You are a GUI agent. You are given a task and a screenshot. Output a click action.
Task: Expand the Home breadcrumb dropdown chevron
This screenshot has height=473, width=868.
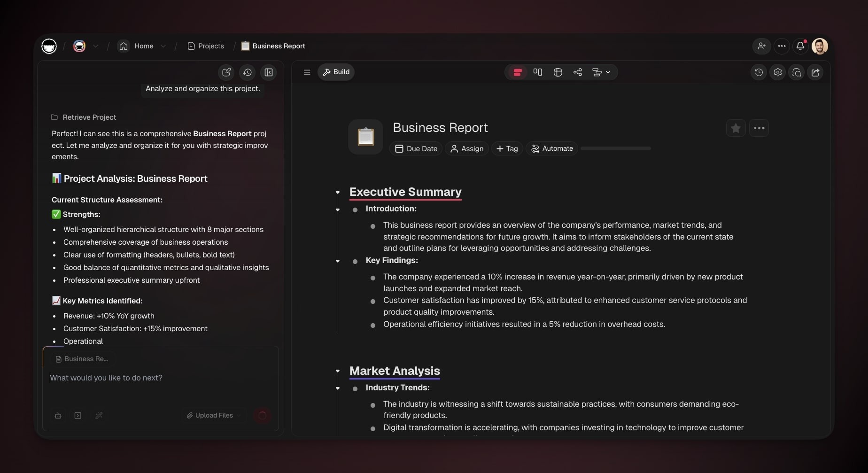pyautogui.click(x=163, y=46)
